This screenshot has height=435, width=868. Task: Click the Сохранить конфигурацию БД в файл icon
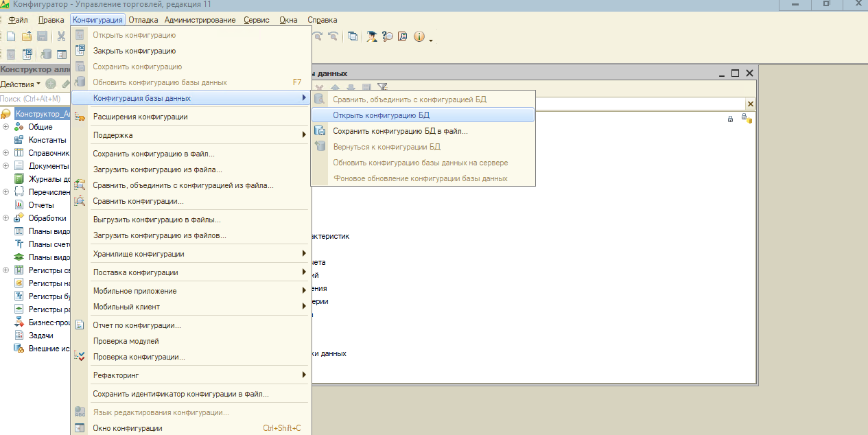pyautogui.click(x=320, y=131)
